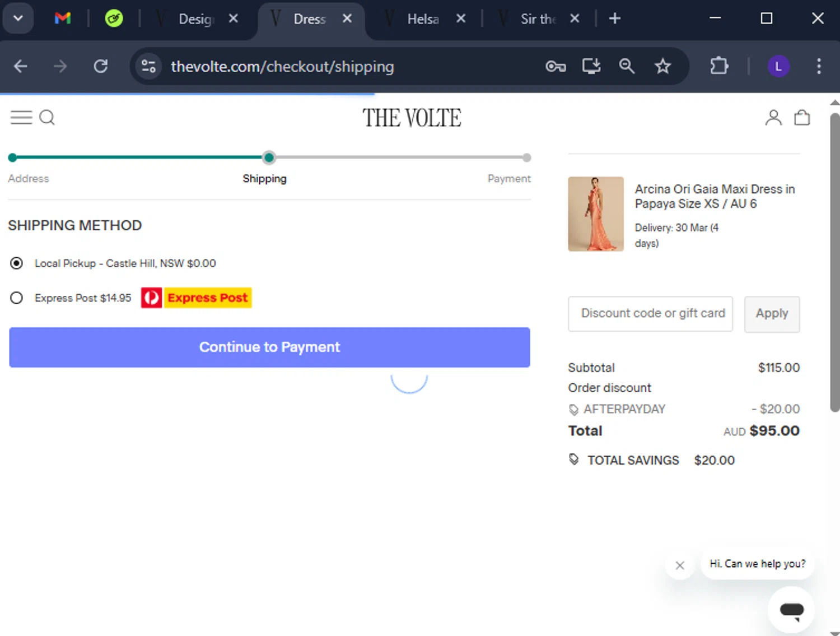Open the account user icon
840x636 pixels.
(773, 117)
